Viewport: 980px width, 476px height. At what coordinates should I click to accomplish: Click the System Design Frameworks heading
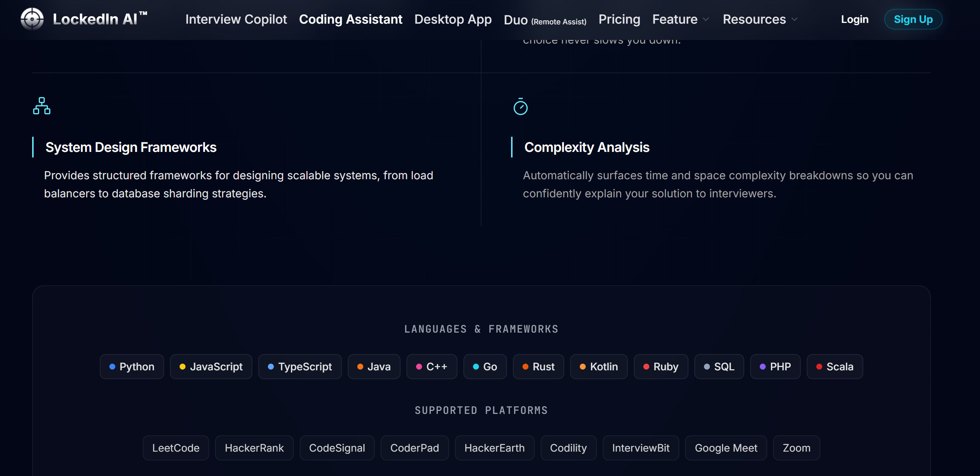pos(131,147)
